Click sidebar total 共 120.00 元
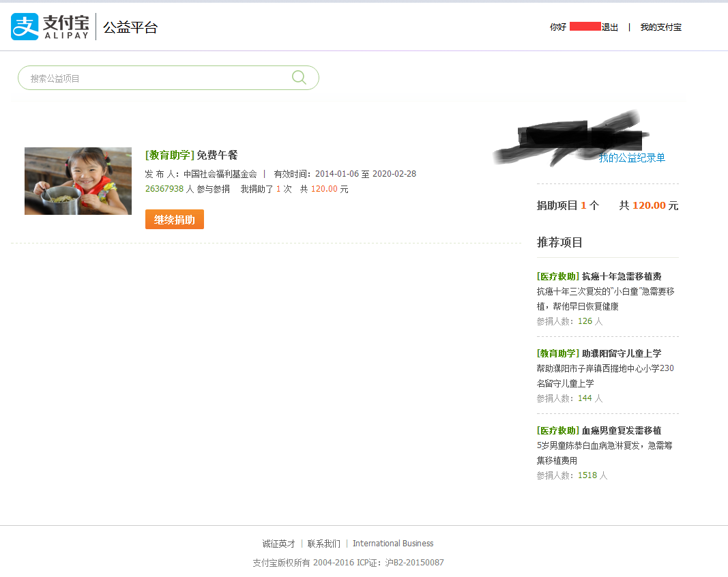The height and width of the screenshot is (577, 728). [649, 206]
